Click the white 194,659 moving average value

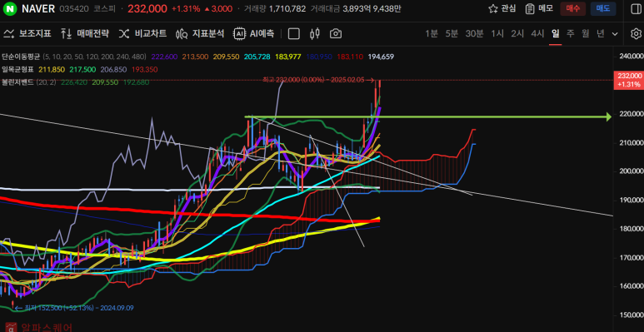[381, 57]
